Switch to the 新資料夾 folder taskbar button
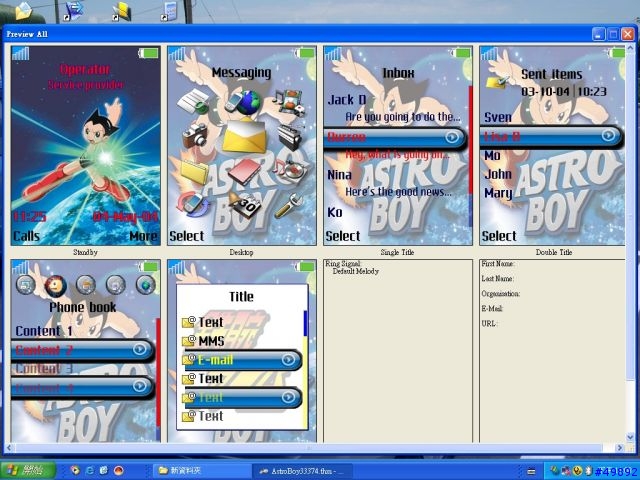Viewport: 640px width, 480px height. coord(202,471)
